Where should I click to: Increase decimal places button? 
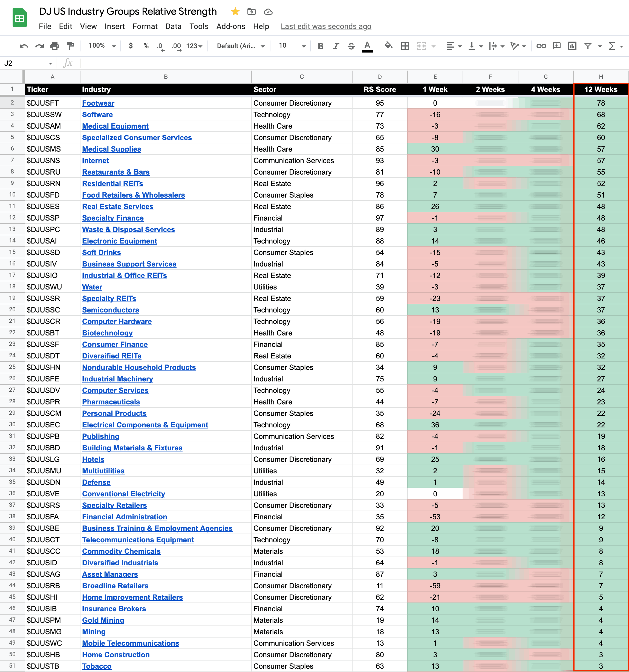[x=176, y=46]
